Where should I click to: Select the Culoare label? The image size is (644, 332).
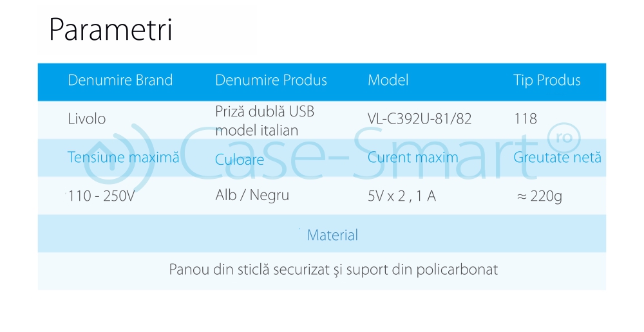click(x=240, y=160)
